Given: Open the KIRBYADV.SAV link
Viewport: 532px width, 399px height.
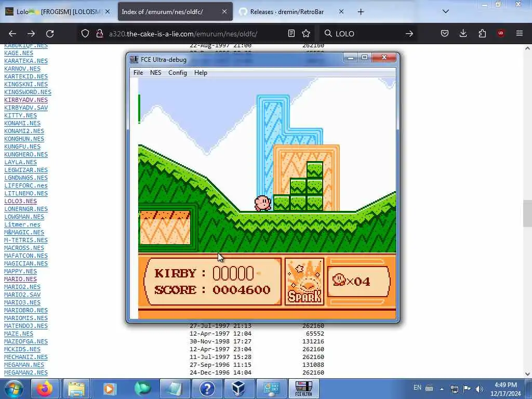Looking at the screenshot, I should tap(26, 108).
